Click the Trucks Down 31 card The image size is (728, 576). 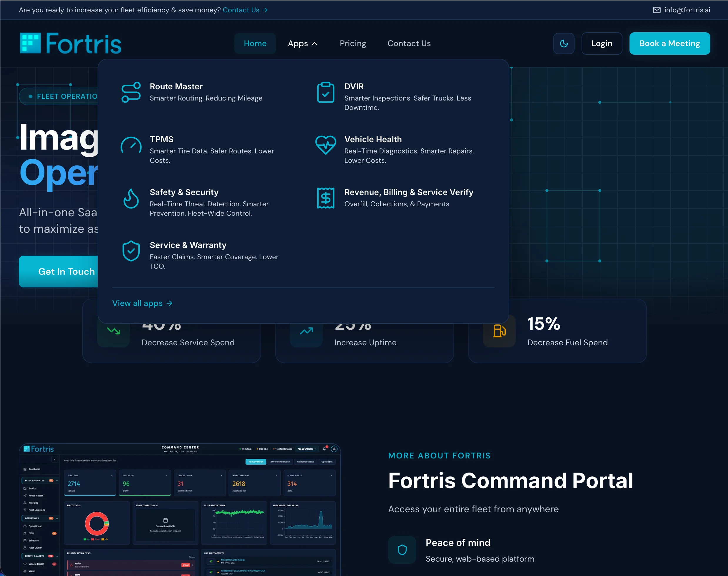(x=200, y=483)
